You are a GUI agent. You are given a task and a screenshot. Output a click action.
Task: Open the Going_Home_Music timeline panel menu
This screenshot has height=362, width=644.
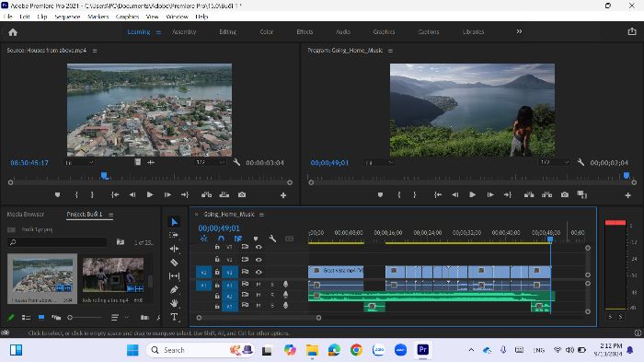(x=261, y=215)
